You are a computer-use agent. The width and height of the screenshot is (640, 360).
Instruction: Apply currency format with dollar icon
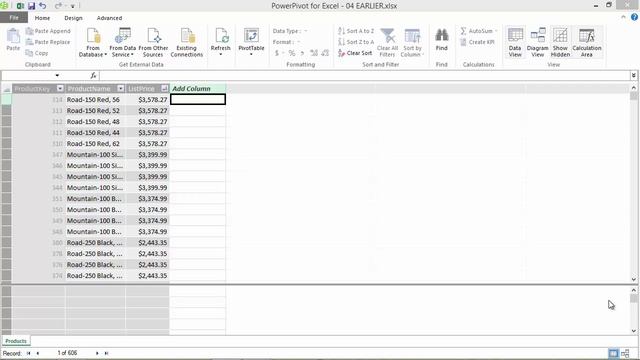click(277, 53)
